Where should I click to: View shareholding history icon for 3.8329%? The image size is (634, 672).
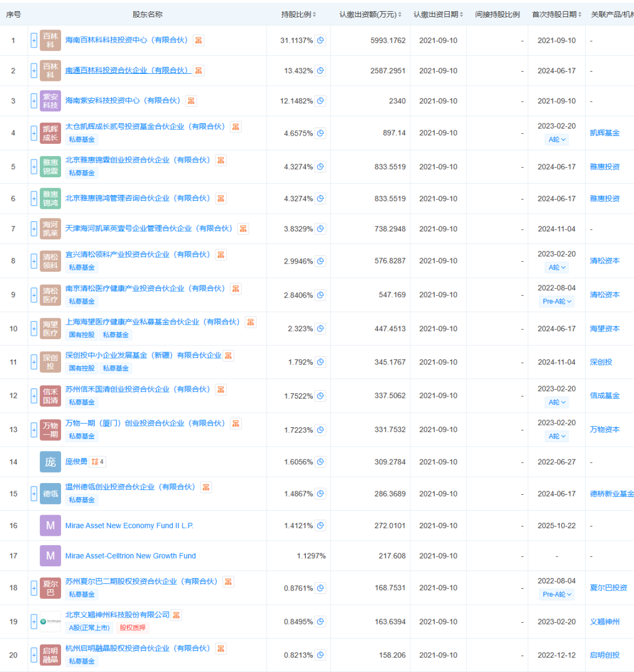320,229
